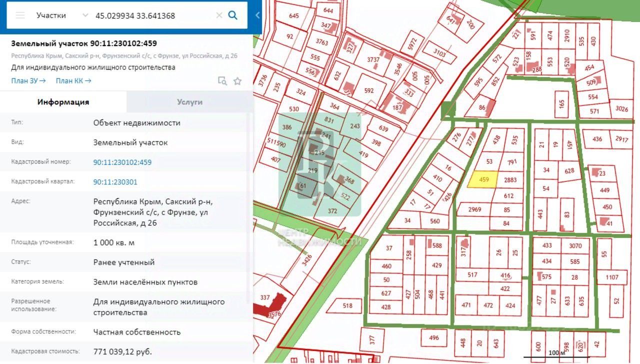Switch to the Услуги tab
Viewport: 640px width, 364px height.
pos(190,102)
